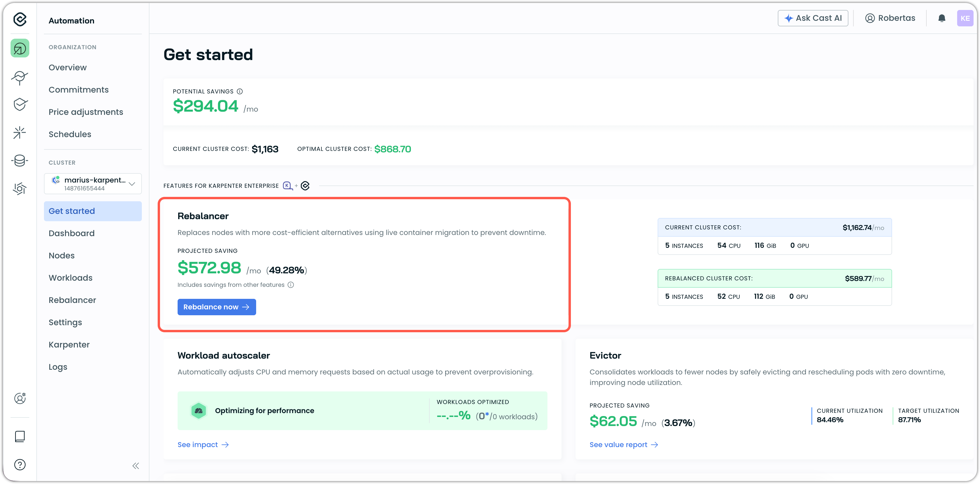Open the security shield icon in rail
The width and height of the screenshot is (980, 484).
tap(20, 104)
